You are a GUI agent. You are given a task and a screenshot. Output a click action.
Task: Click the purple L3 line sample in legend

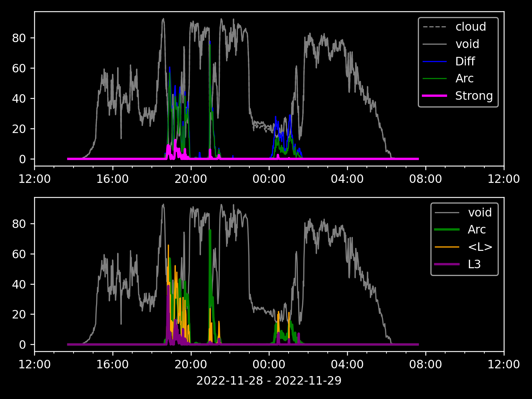(447, 264)
